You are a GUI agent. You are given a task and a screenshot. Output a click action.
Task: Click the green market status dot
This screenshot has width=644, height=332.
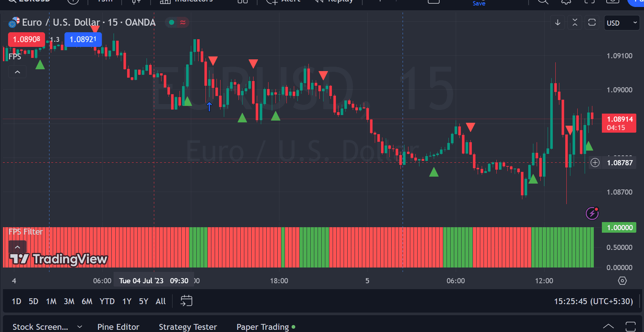(x=171, y=22)
